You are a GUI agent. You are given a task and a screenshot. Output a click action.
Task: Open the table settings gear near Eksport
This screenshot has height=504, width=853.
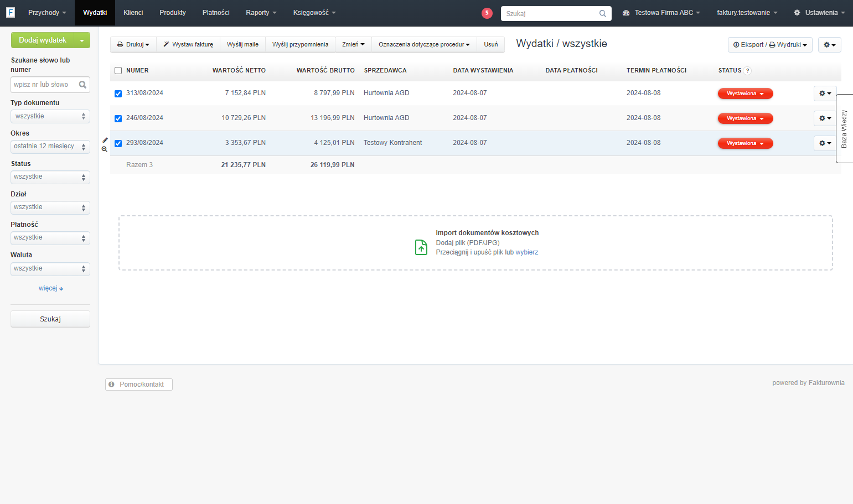(x=829, y=45)
